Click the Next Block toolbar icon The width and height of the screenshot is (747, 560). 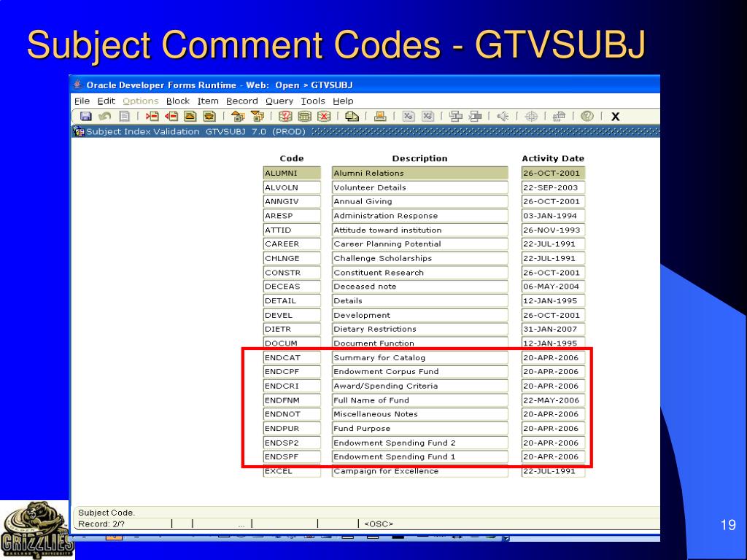(258, 116)
